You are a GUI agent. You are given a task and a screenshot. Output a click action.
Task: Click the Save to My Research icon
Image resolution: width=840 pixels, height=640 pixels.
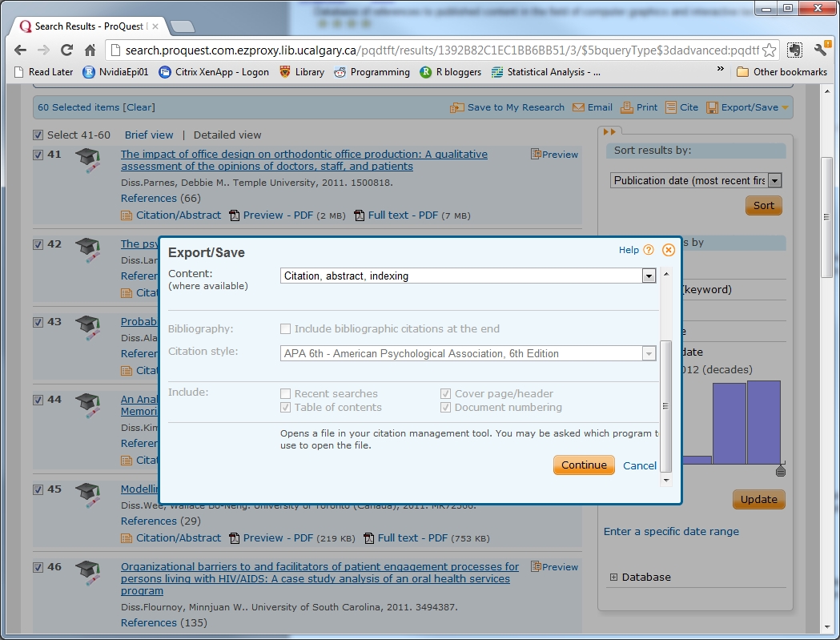click(x=457, y=107)
